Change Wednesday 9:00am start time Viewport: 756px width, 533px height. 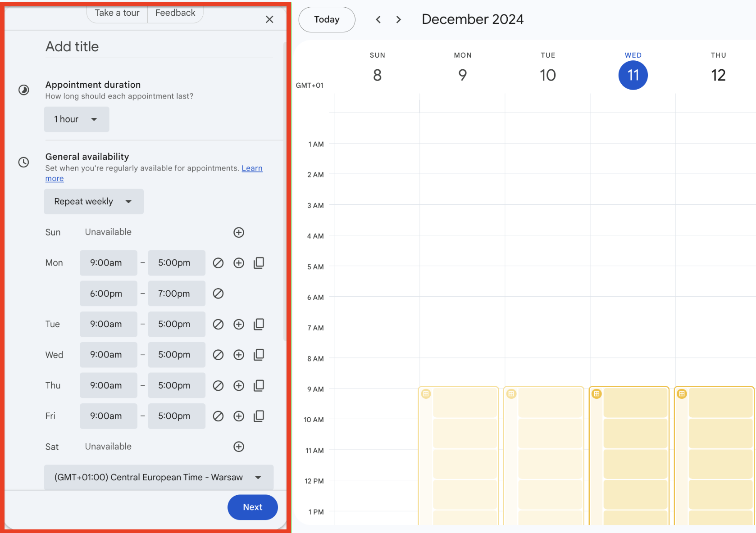tap(109, 355)
